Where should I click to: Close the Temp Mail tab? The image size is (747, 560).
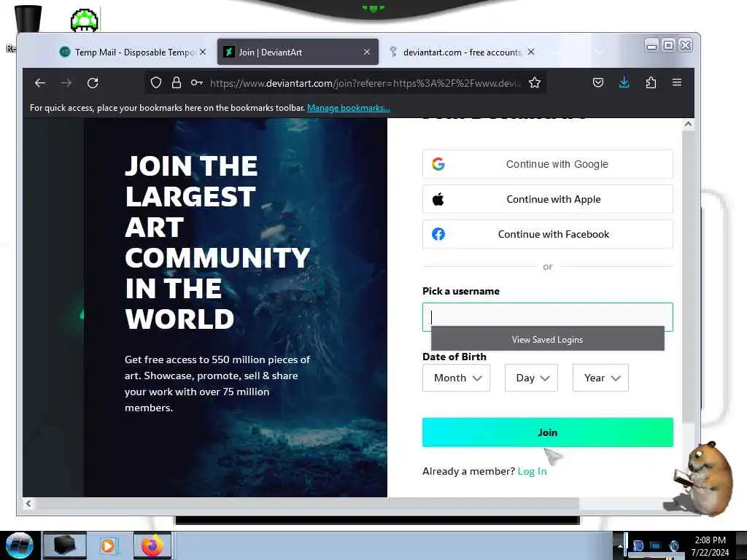(203, 52)
